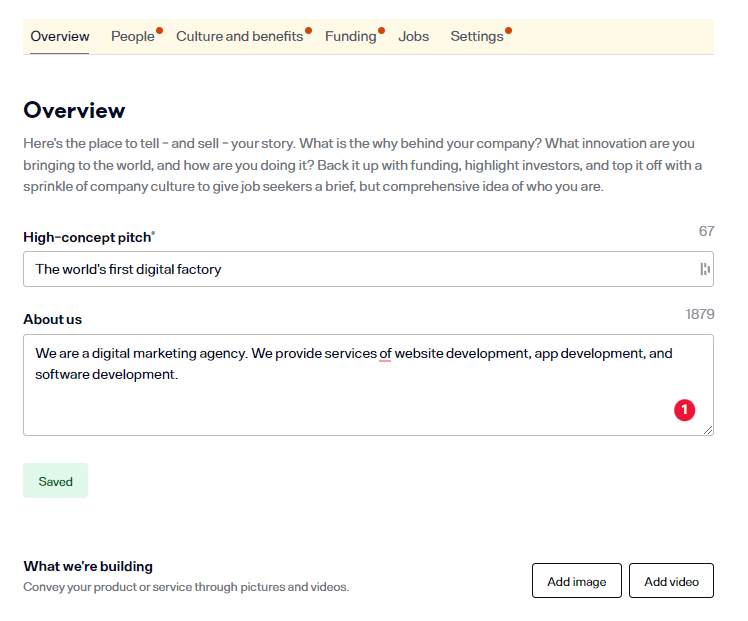Click the Add video button

tap(671, 581)
